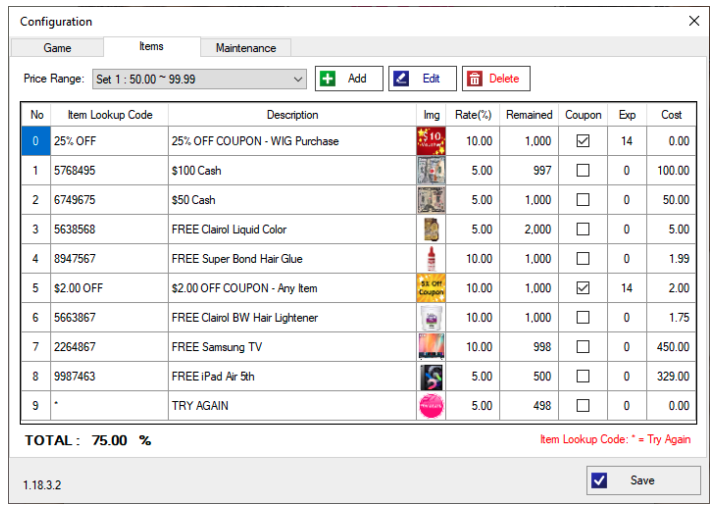The width and height of the screenshot is (718, 515).
Task: Click description FREE Clairol Liquid Color
Action: [229, 229]
